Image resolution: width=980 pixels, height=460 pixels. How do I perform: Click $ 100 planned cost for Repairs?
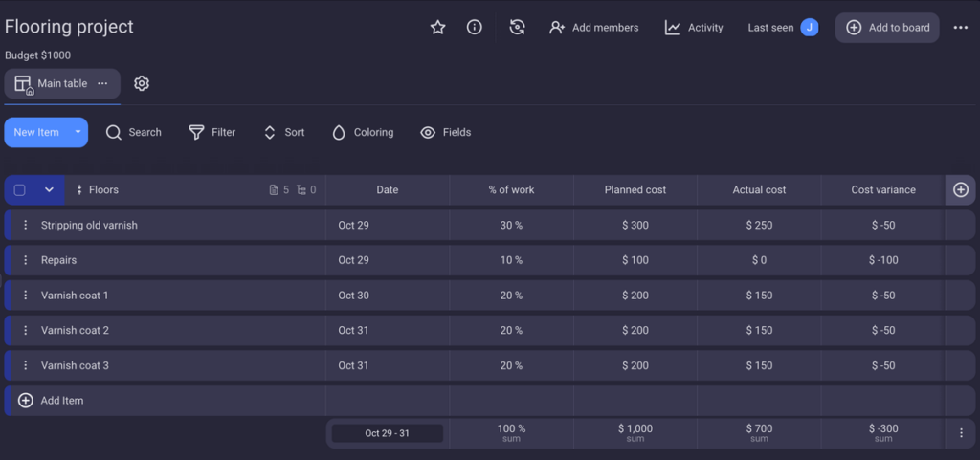[x=635, y=260]
